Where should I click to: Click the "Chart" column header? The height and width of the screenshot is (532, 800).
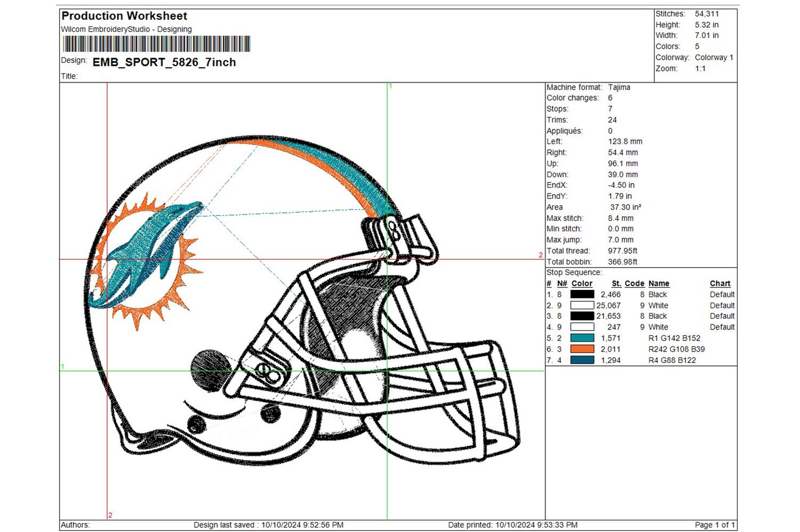click(720, 284)
